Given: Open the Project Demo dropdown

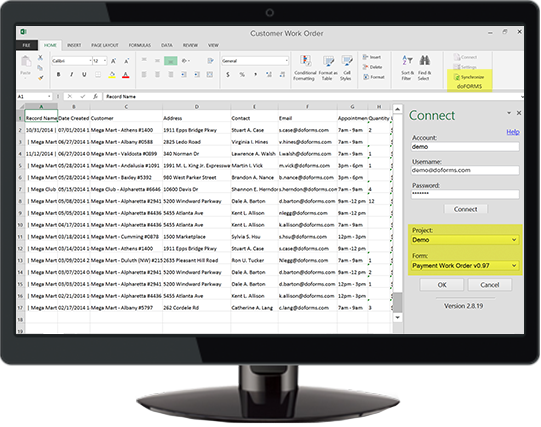Looking at the screenshot, I should pyautogui.click(x=465, y=240).
